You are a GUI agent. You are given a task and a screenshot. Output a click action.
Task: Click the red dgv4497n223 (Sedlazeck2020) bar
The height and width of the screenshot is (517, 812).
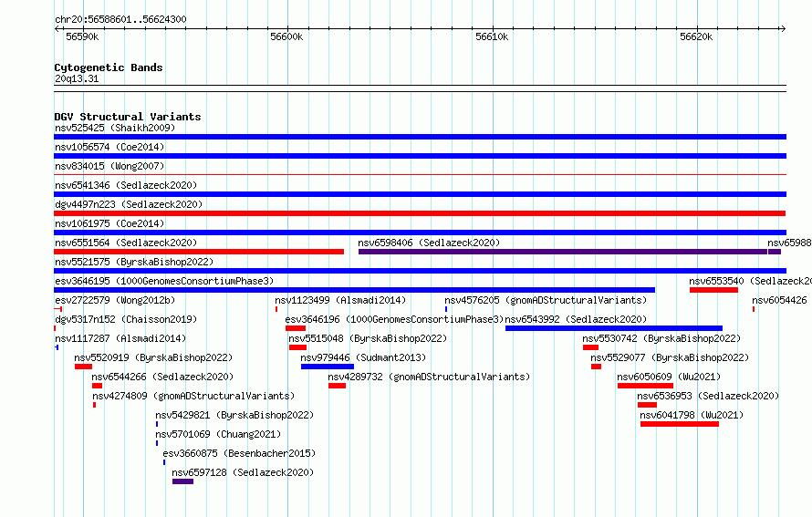pyautogui.click(x=420, y=213)
